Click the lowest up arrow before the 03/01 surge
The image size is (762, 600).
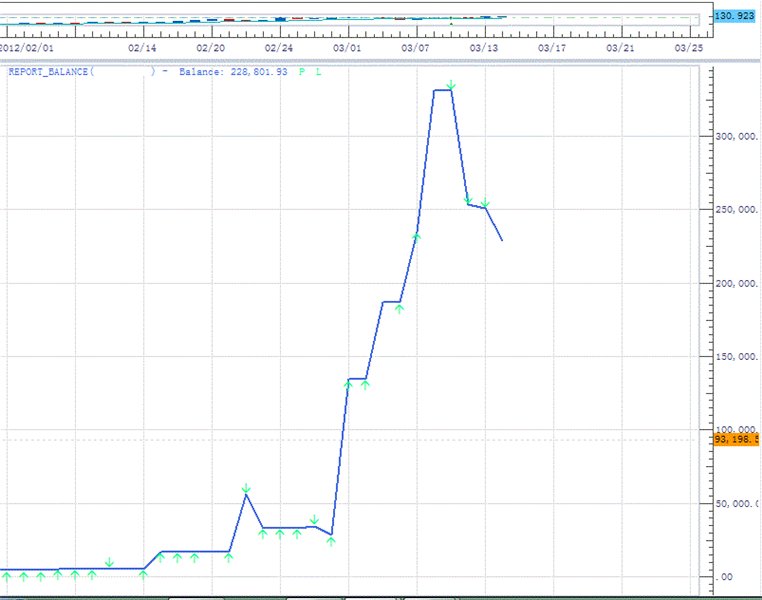[x=331, y=541]
